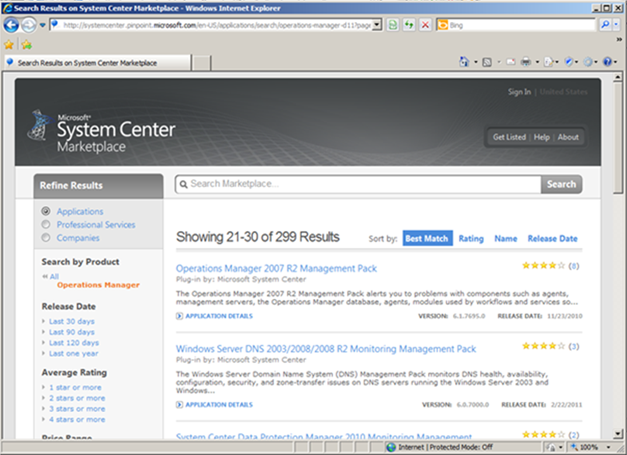Filter by 1 star or more
The width and height of the screenshot is (627, 455).
pyautogui.click(x=75, y=387)
